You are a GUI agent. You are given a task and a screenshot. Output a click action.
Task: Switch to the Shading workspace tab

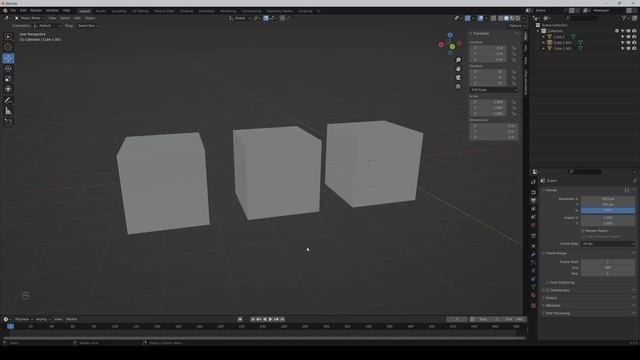point(187,11)
